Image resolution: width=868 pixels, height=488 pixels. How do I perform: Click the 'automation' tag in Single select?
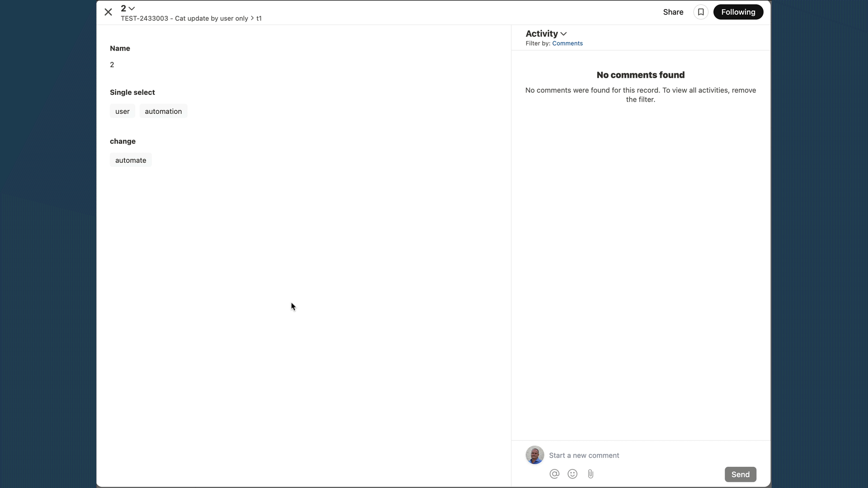163,111
